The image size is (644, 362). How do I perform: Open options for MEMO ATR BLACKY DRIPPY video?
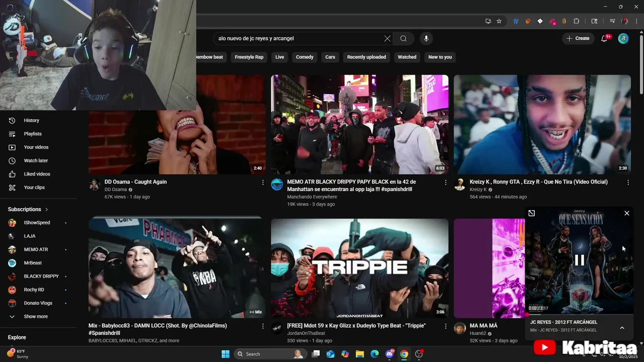coord(445,183)
